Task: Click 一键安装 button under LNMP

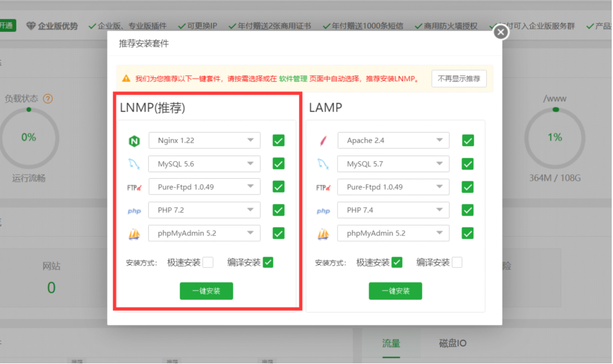Action: (207, 291)
